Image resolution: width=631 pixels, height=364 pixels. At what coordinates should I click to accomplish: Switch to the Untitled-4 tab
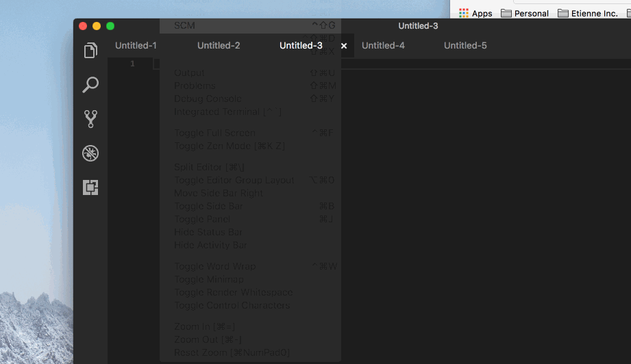click(383, 45)
